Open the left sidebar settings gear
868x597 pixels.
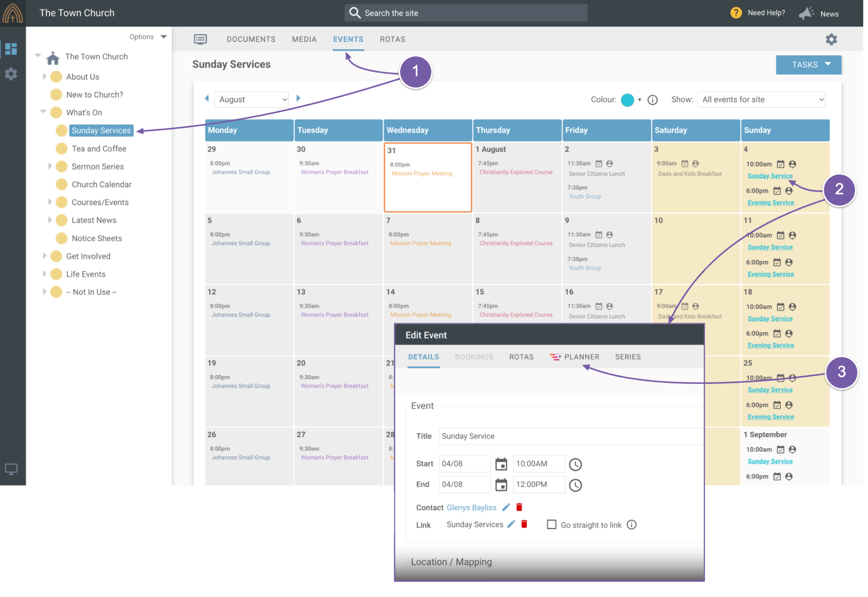coord(11,74)
